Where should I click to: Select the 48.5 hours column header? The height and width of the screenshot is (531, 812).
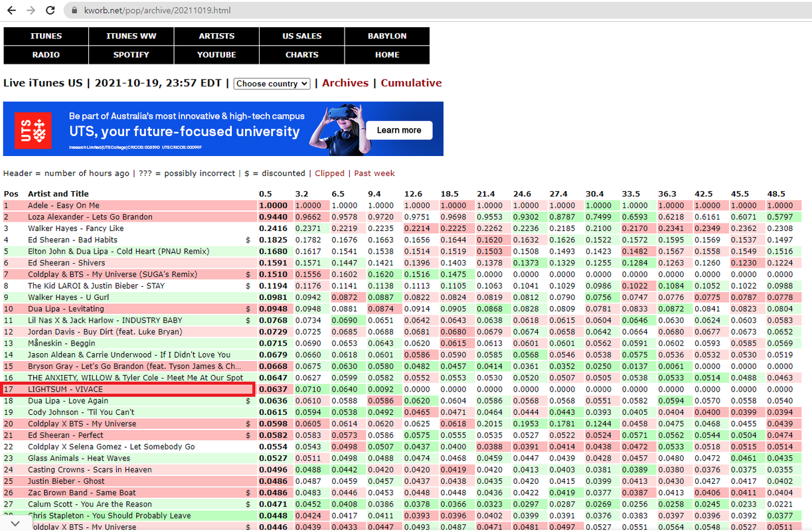[775, 194]
